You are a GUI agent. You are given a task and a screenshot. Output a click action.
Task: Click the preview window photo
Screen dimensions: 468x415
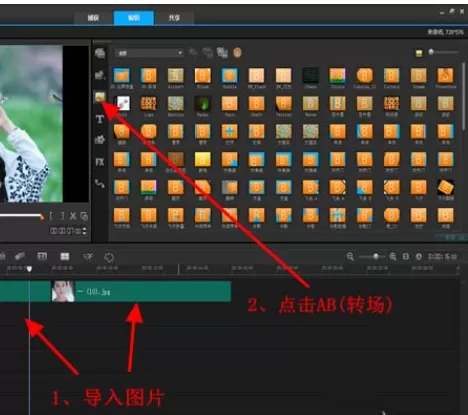pyautogui.click(x=31, y=124)
